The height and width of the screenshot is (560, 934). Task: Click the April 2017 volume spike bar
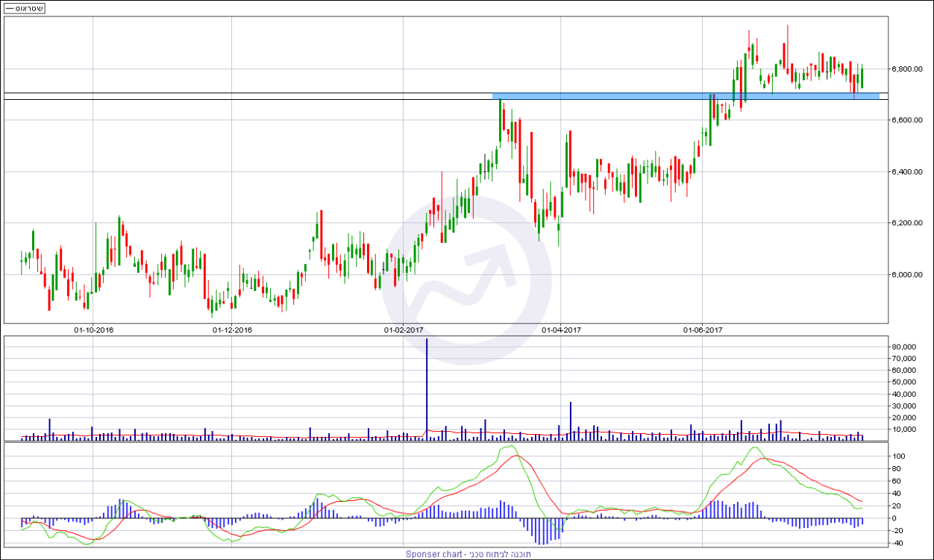click(x=571, y=421)
